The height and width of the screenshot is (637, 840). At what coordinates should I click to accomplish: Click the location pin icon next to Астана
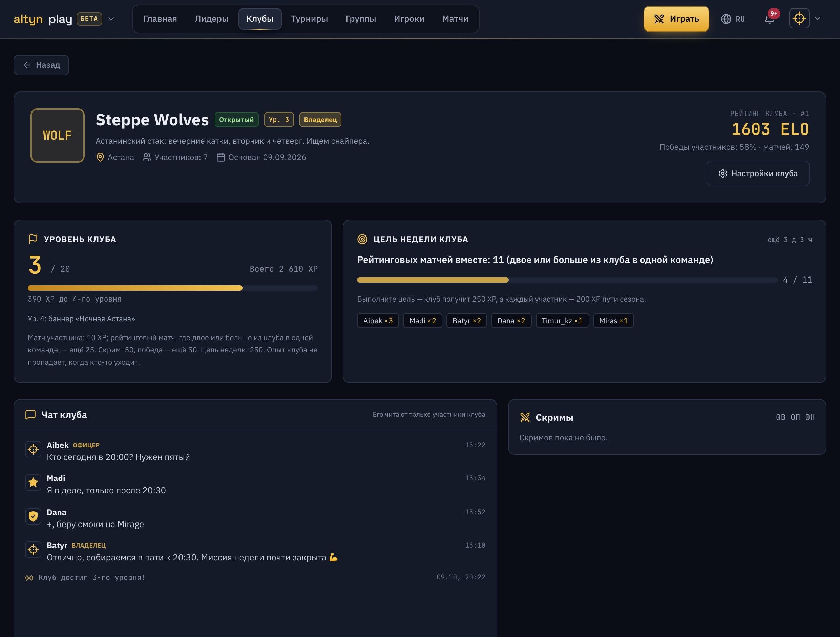pos(100,157)
